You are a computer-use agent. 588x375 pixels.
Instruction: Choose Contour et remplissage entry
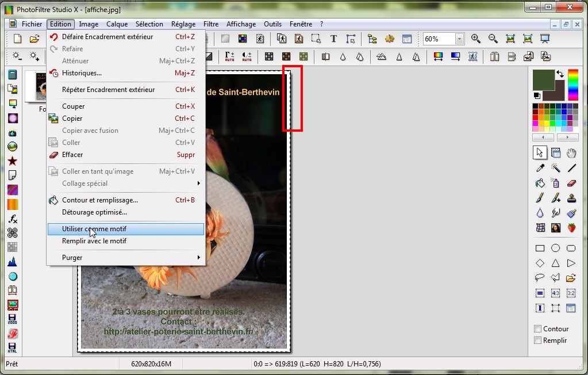pos(126,200)
